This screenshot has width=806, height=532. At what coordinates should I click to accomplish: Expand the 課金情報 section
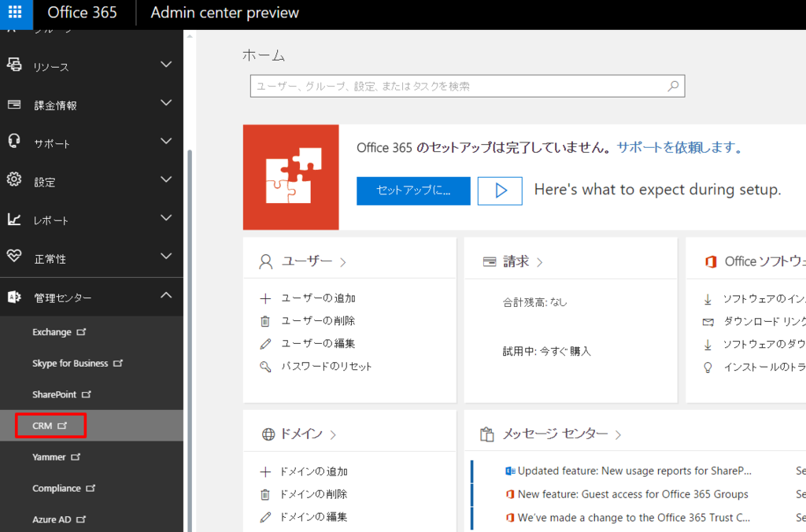pyautogui.click(x=166, y=103)
